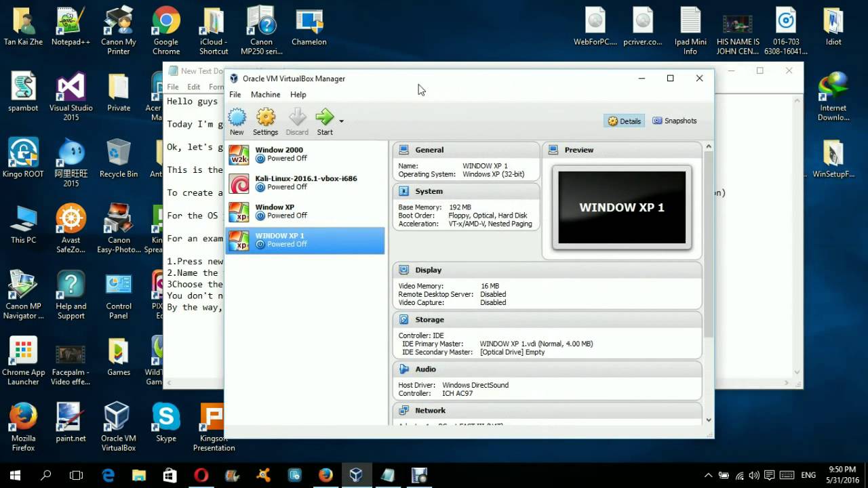Open the Machine menu
Viewport: 868px width, 488px height.
[x=265, y=94]
